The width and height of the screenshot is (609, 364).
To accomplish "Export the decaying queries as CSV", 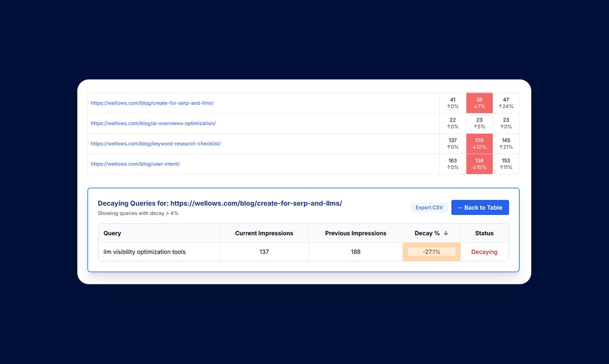I will [x=429, y=207].
